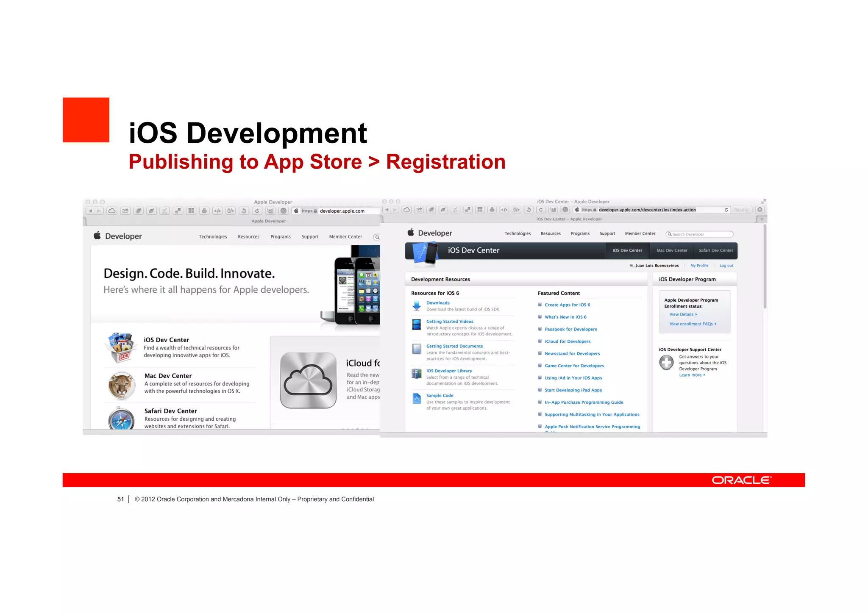
Task: Open Mac Dev Center link in Apple Developer window
Action: 168,376
